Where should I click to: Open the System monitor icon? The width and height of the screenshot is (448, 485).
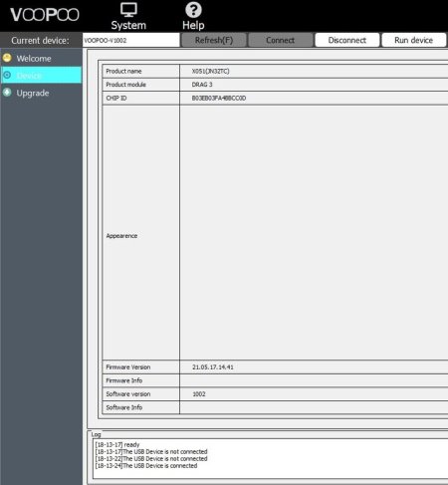tap(128, 10)
